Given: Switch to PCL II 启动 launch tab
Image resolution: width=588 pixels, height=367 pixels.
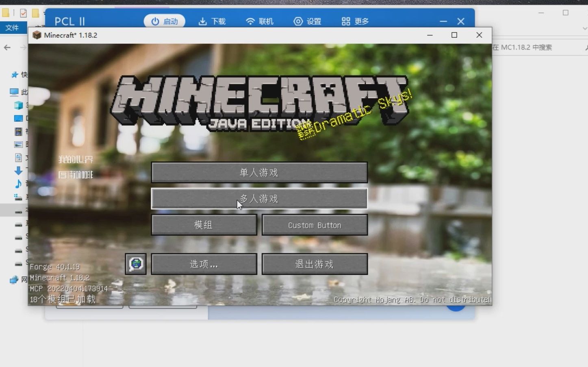Looking at the screenshot, I should (165, 21).
